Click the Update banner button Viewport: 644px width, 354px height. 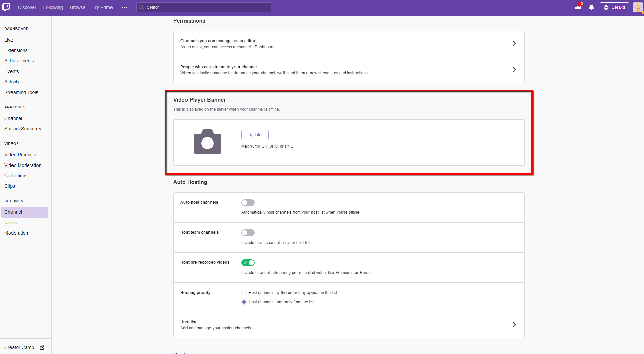point(254,134)
